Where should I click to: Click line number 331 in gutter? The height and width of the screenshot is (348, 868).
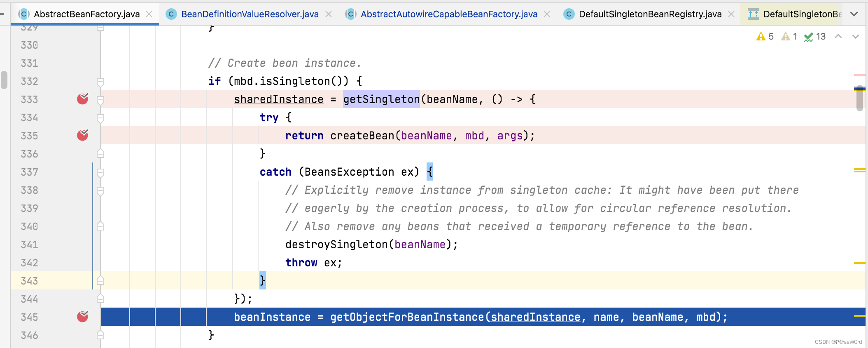click(29, 63)
